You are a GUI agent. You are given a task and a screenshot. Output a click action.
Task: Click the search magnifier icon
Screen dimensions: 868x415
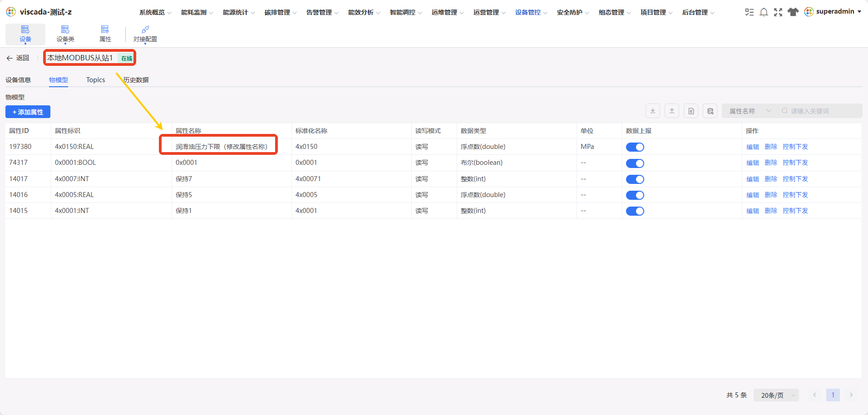(784, 111)
